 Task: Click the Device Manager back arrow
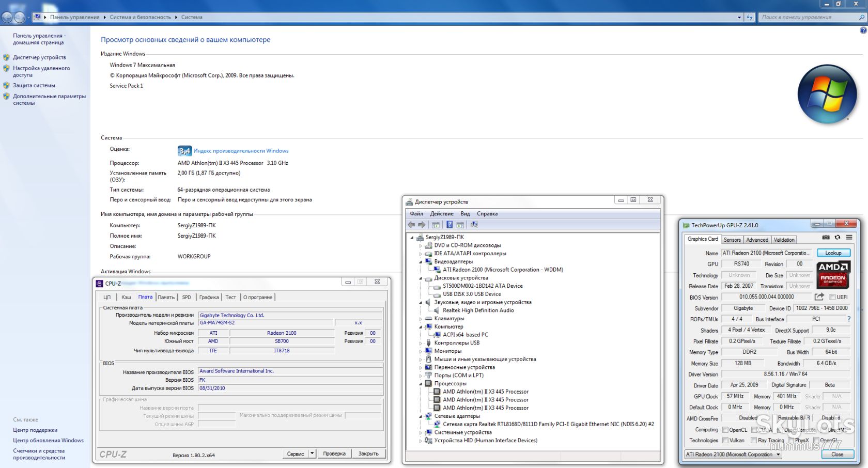point(411,225)
